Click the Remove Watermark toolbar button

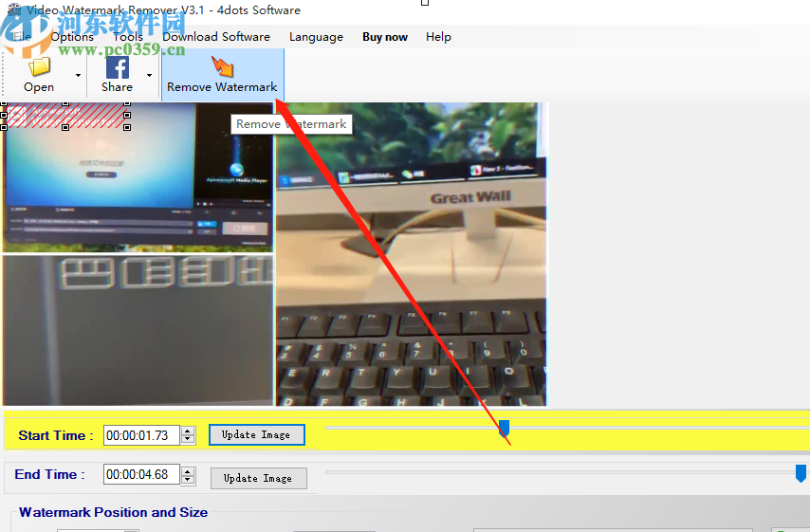click(x=222, y=75)
